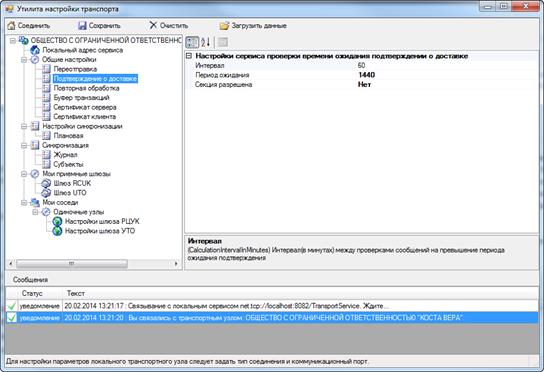The width and height of the screenshot is (544, 372).
Task: Click the Настройки шлюза РЦУК globe icon
Action: coord(57,221)
